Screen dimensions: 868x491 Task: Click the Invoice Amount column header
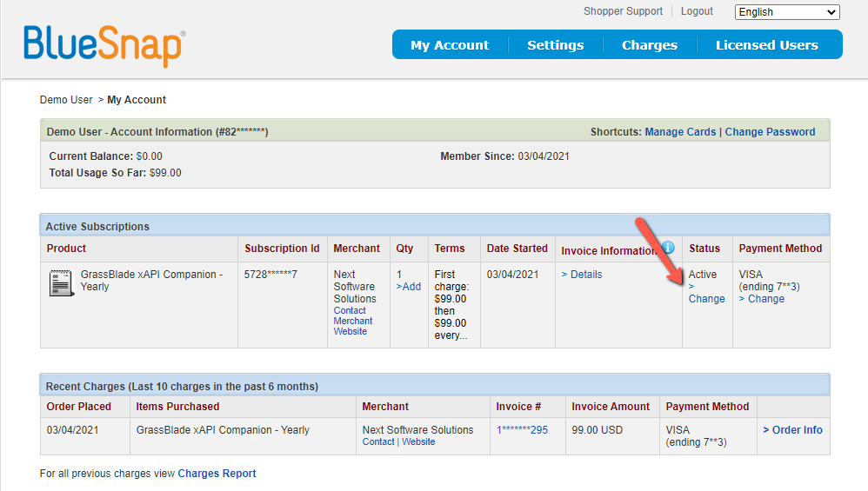(611, 407)
